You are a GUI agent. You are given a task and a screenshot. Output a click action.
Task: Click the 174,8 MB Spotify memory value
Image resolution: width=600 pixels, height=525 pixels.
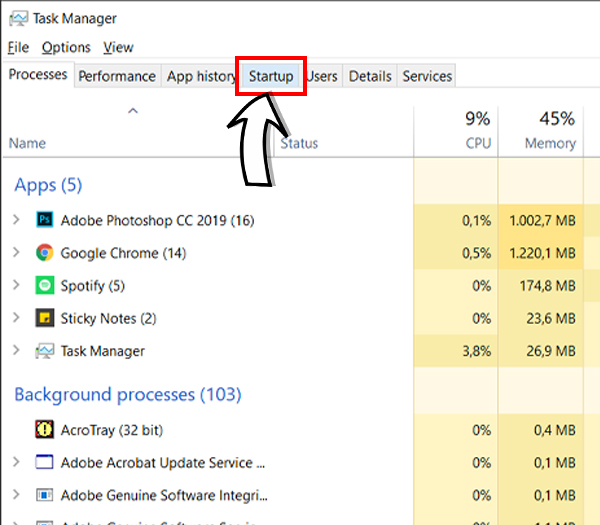point(547,285)
